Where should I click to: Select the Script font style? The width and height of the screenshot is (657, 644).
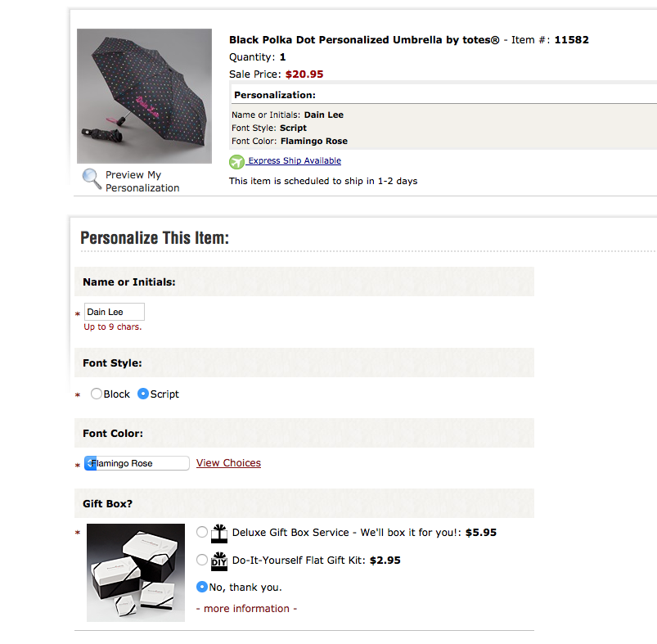pyautogui.click(x=143, y=394)
